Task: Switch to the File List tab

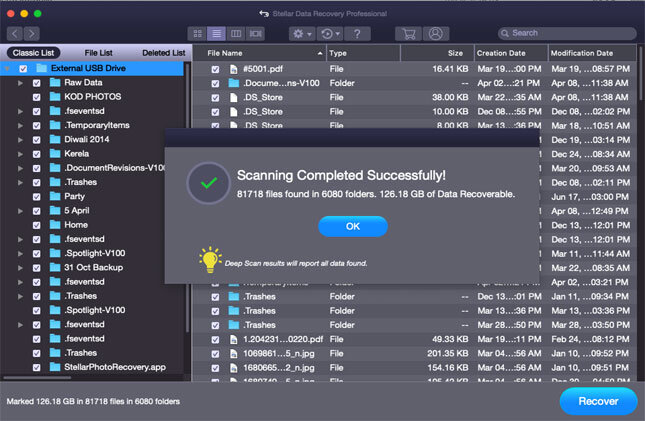Action: [98, 52]
